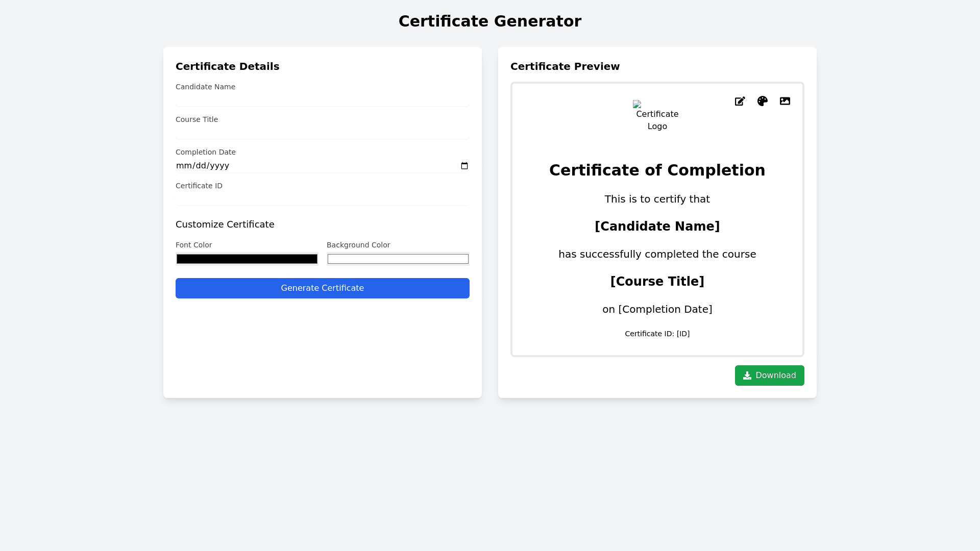This screenshot has height=551, width=980.
Task: Click the 'on [Completion Date]' preview line
Action: coord(657,310)
